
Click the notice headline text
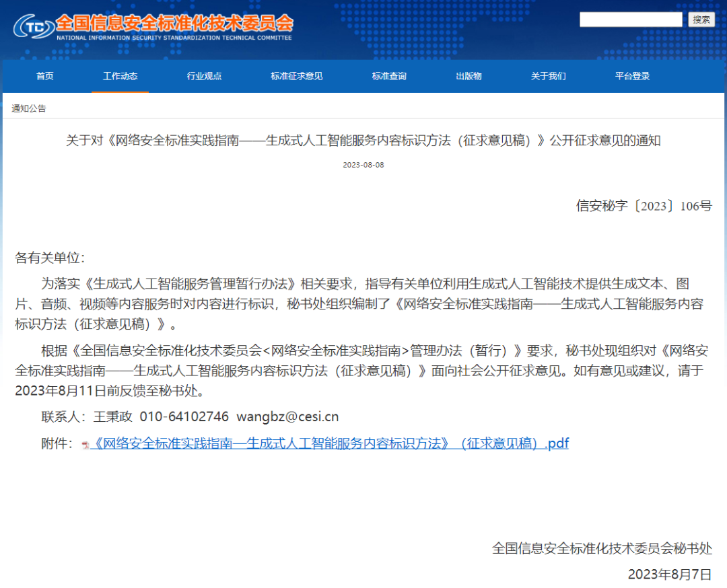[363, 141]
